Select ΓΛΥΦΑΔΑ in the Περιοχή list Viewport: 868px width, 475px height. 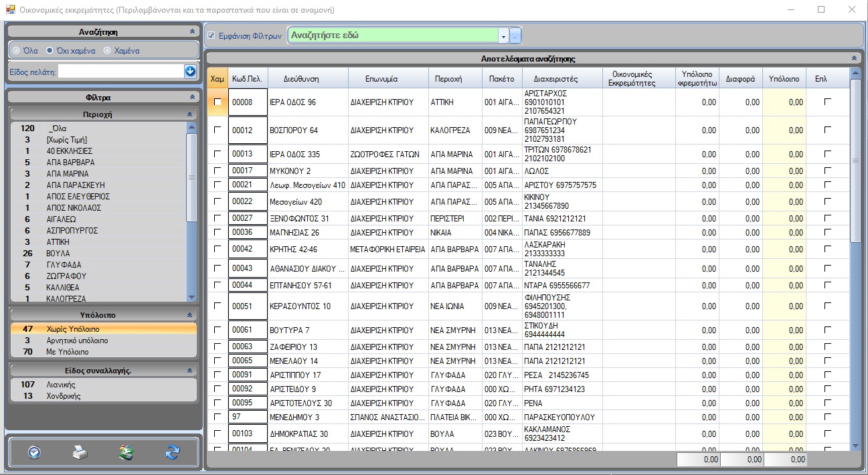point(64,264)
